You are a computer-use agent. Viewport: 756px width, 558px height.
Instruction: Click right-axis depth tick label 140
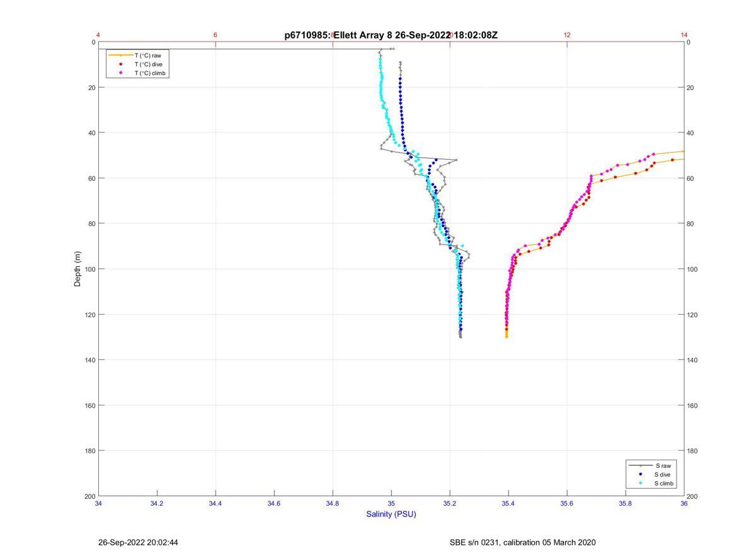[x=693, y=360]
